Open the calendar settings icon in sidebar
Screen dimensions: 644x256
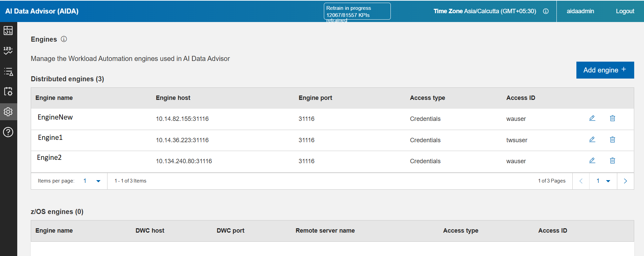click(x=8, y=91)
